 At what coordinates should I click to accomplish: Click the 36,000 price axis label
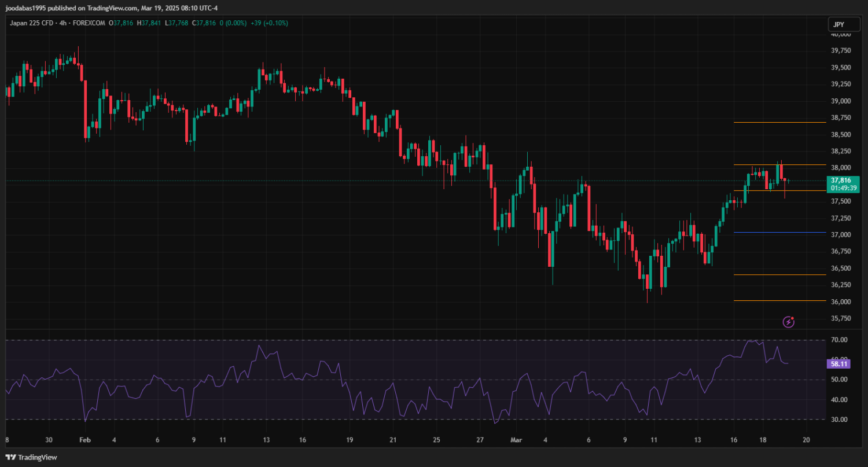(841, 302)
